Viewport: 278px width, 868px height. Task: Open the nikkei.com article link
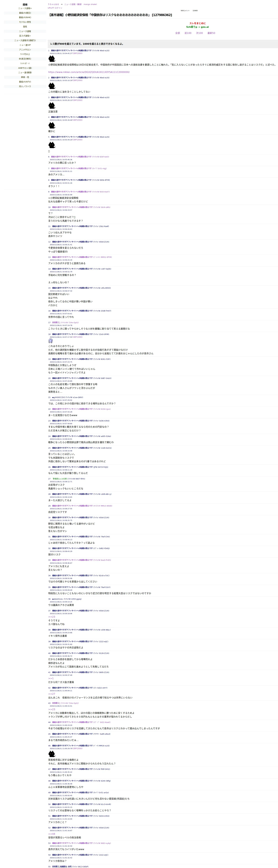coord(89,72)
